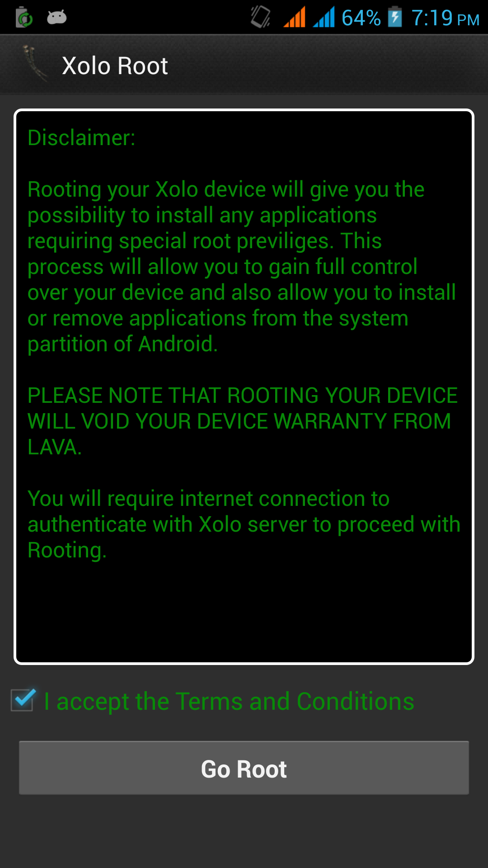Tap the word LAVA in the disclaimer
This screenshot has width=488, height=868.
point(55,447)
